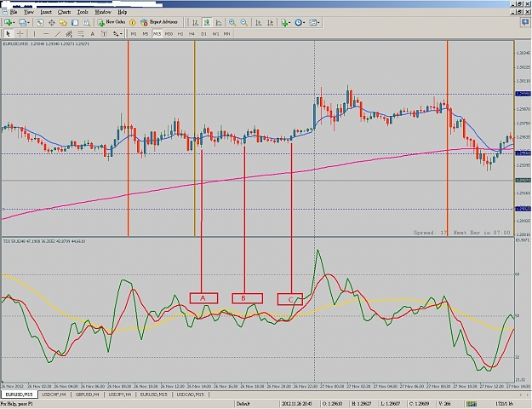This screenshot has width=532, height=409.
Task: Switch timeframe to MN
Action: (227, 33)
